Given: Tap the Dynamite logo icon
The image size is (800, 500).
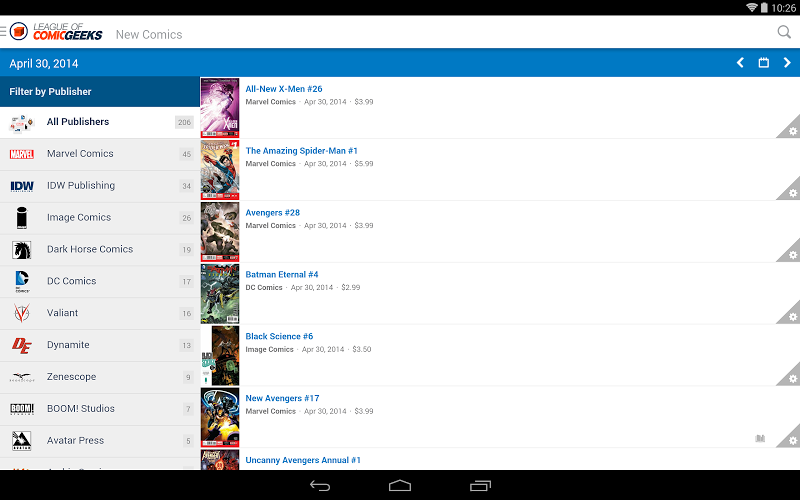Looking at the screenshot, I should [x=21, y=345].
